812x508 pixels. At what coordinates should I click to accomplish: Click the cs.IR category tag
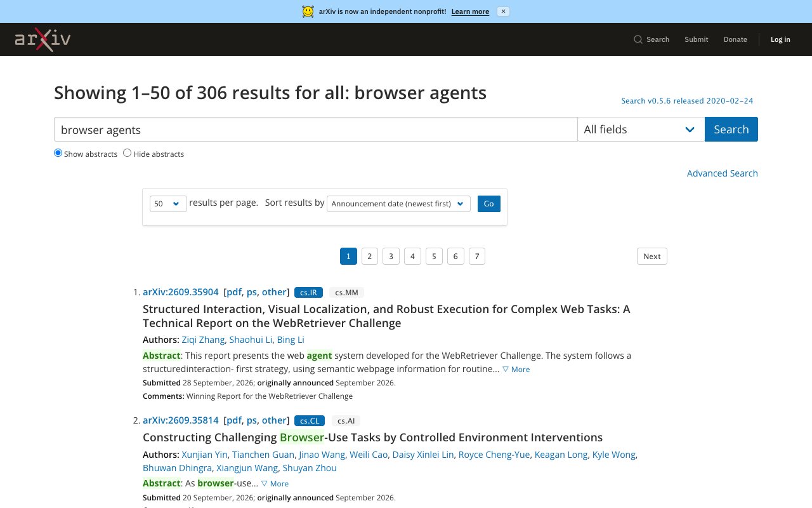click(309, 293)
